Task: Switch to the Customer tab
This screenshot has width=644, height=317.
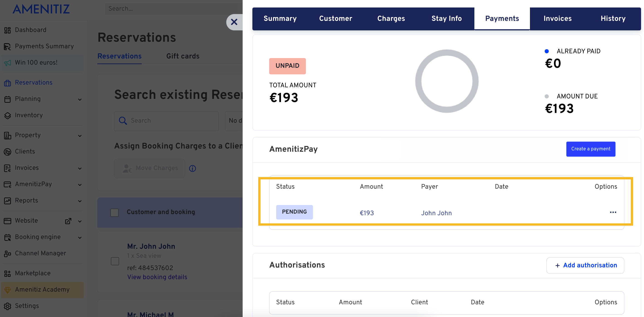Action: click(x=336, y=19)
